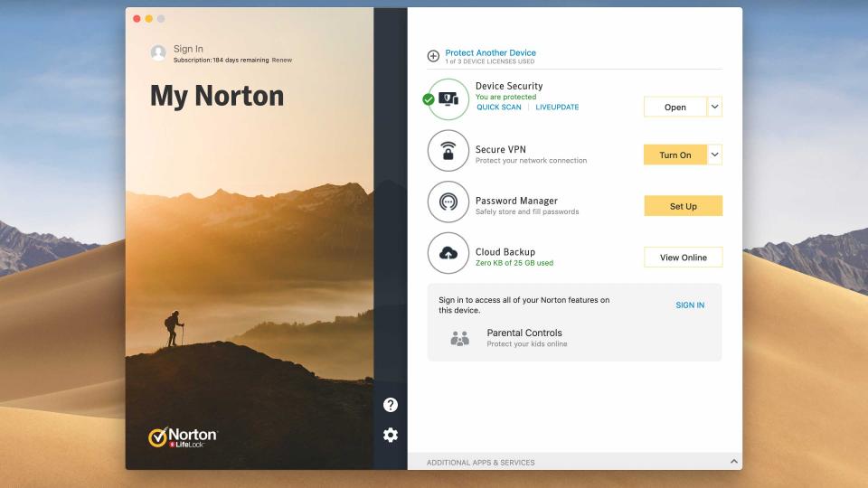Click View Online for Cloud Backup
The height and width of the screenshot is (488, 868).
point(684,258)
